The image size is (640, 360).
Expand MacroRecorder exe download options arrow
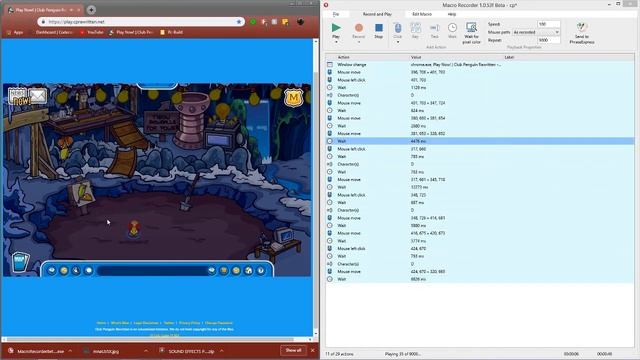coord(70,351)
